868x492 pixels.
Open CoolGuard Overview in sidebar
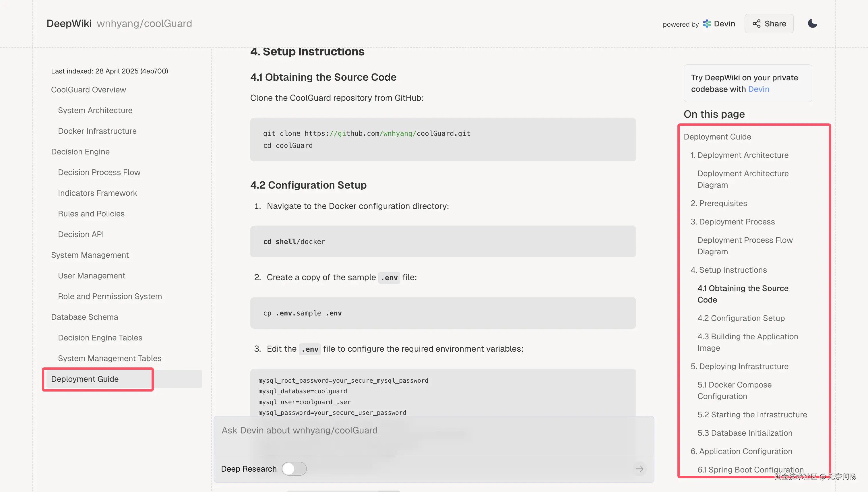pos(88,90)
